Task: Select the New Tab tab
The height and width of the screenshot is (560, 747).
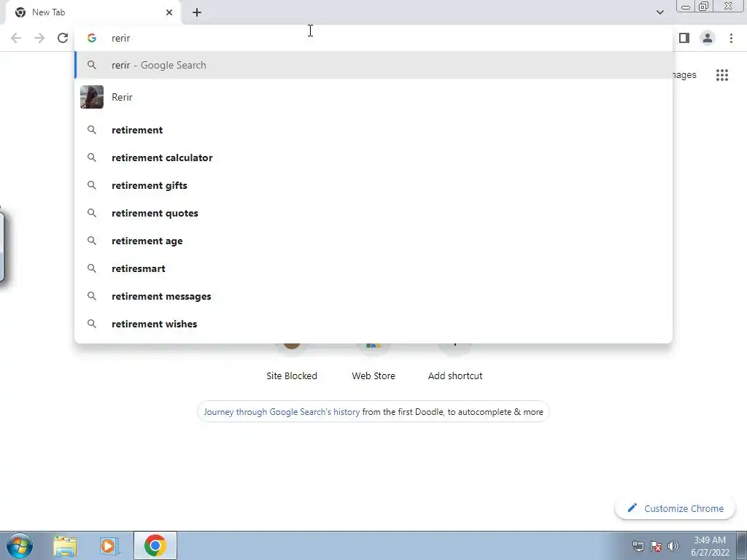Action: click(93, 12)
